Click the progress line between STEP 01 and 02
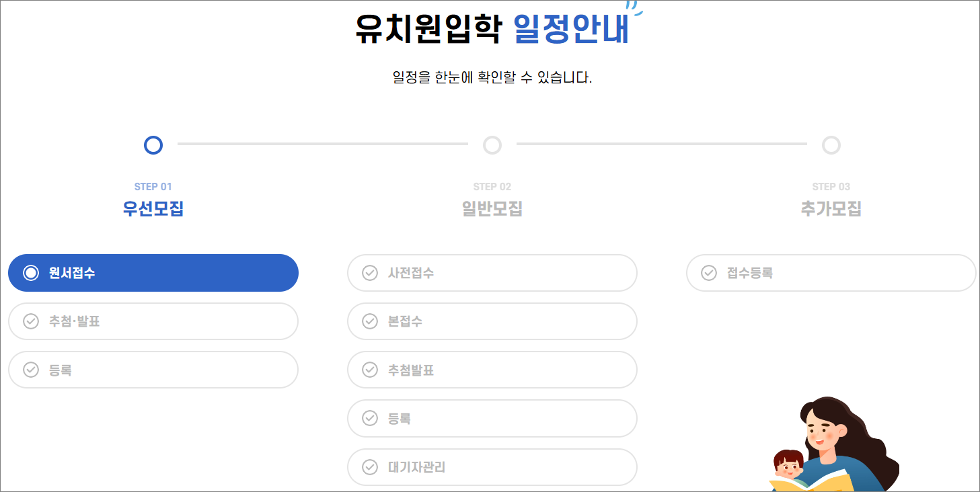This screenshot has width=980, height=492. click(323, 145)
